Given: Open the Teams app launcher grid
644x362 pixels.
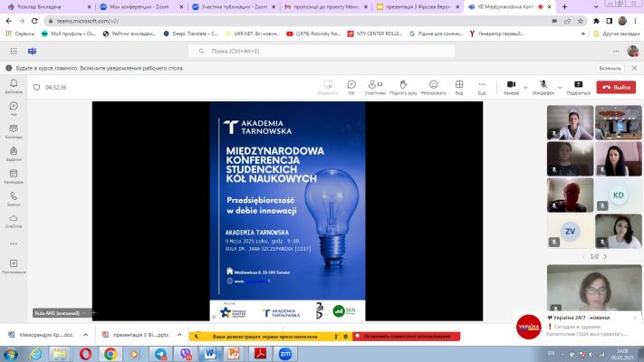Looking at the screenshot, I should [14, 51].
